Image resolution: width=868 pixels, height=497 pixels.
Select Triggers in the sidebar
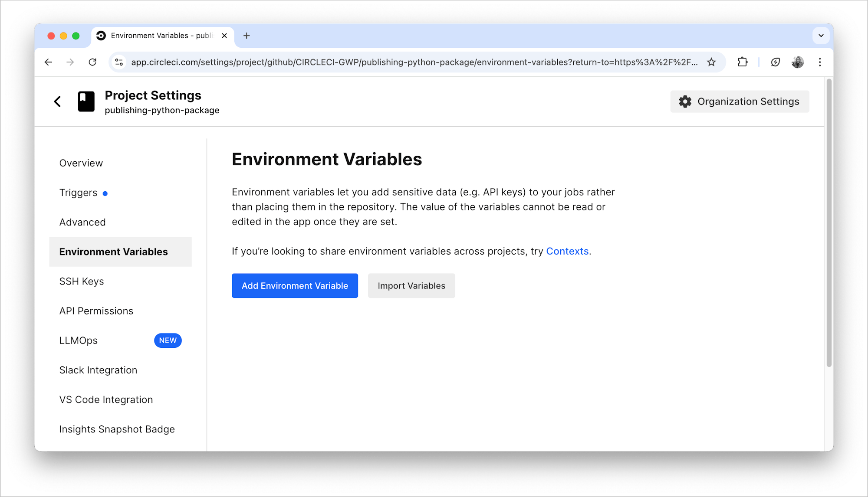click(x=79, y=193)
